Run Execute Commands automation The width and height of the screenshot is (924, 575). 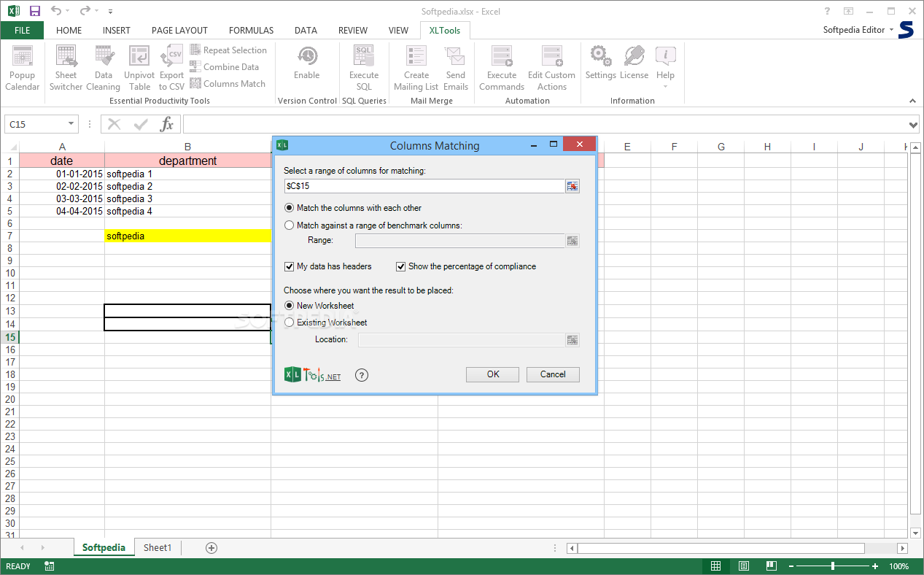point(502,68)
